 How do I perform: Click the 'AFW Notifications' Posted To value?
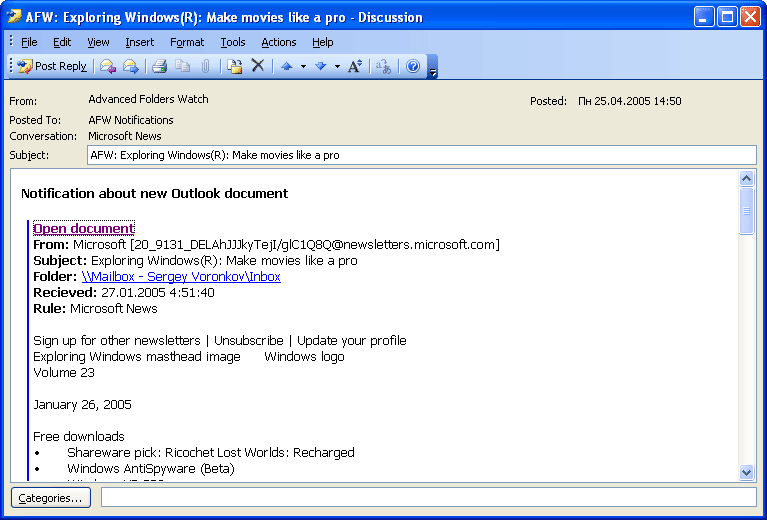click(131, 120)
